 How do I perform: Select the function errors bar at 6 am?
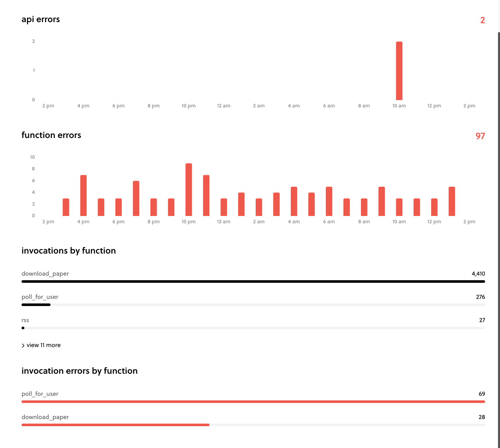pos(329,201)
